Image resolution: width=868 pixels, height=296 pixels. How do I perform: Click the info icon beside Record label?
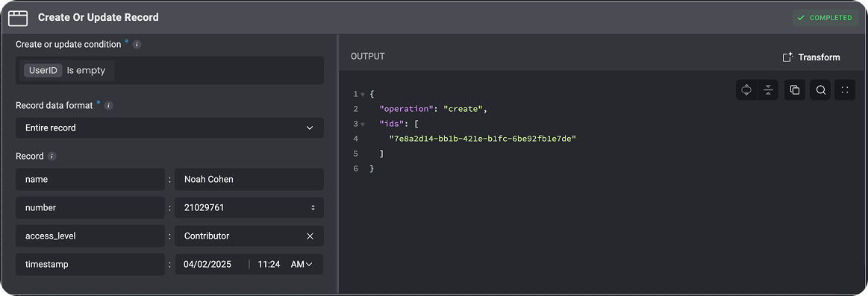(x=52, y=157)
